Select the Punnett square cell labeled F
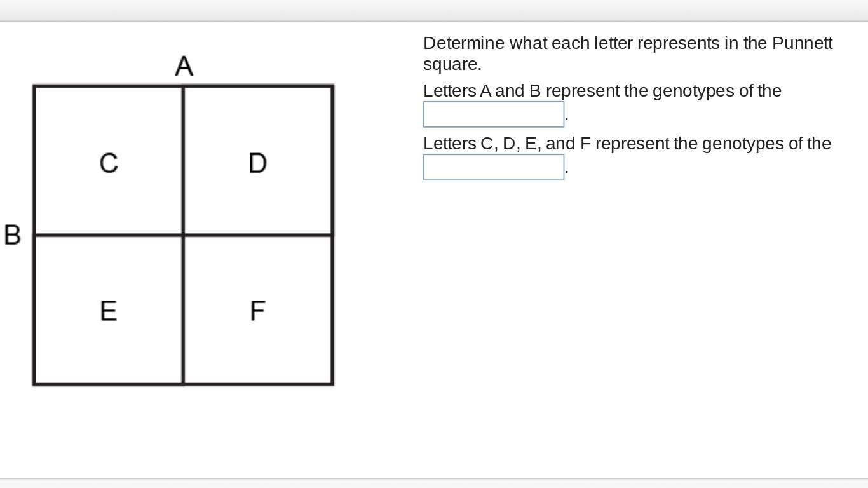This screenshot has height=488, width=868. pos(257,311)
